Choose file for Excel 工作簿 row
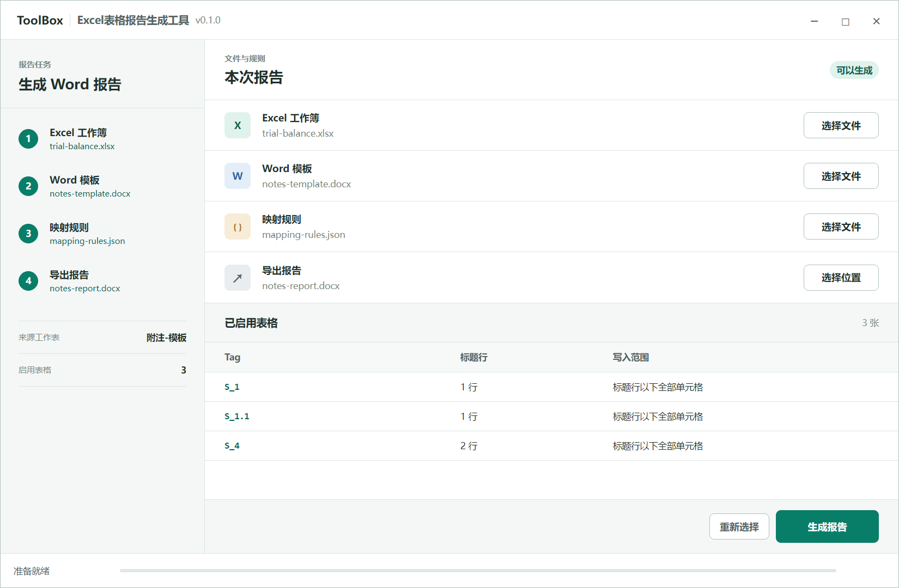Viewport: 899px width, 588px height. [x=841, y=125]
